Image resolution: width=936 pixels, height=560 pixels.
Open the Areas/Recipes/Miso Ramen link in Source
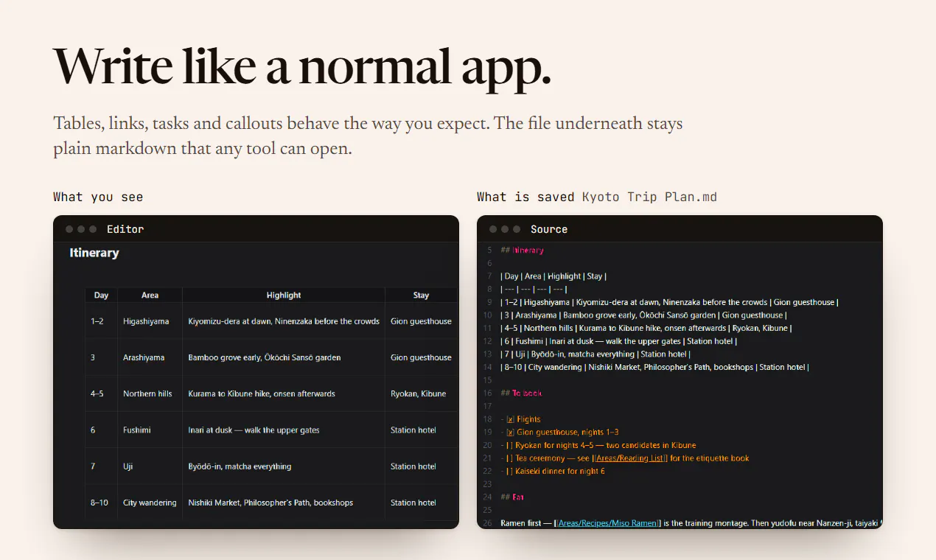coord(608,523)
